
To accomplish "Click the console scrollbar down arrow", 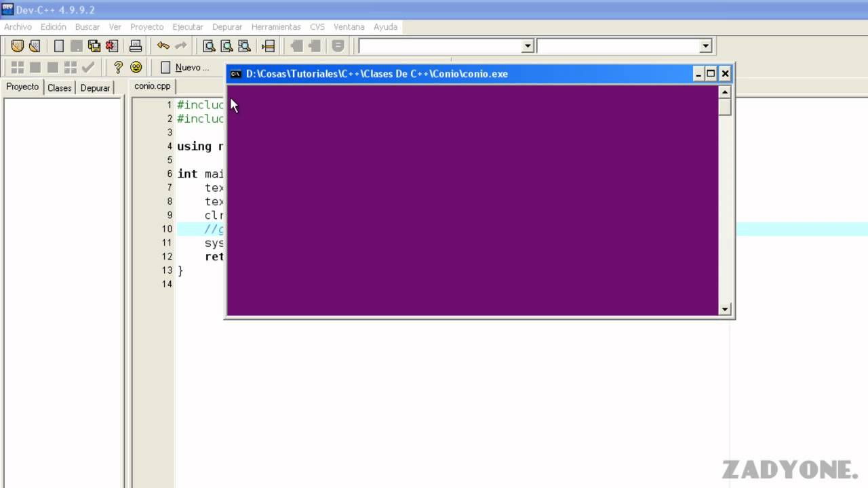I will pos(725,309).
